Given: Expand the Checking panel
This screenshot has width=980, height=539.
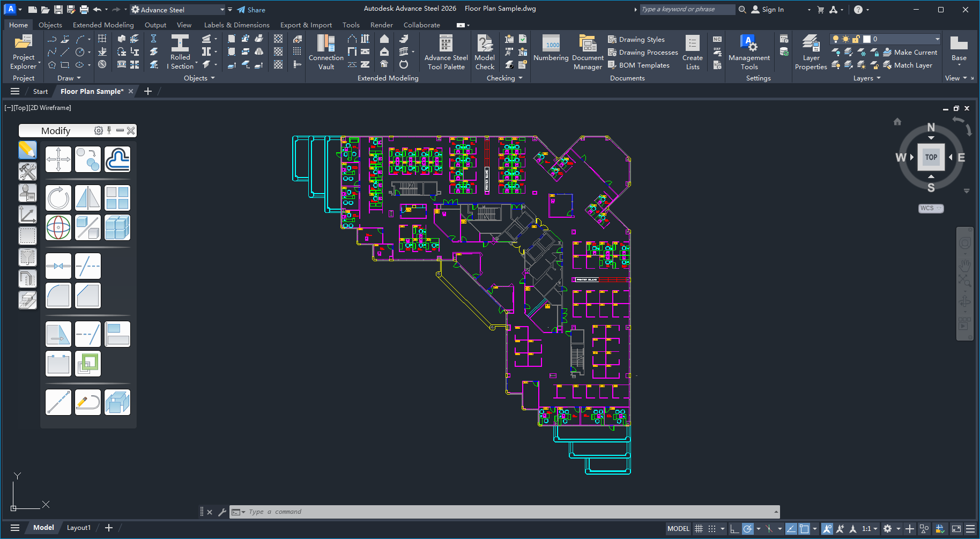Looking at the screenshot, I should (504, 78).
